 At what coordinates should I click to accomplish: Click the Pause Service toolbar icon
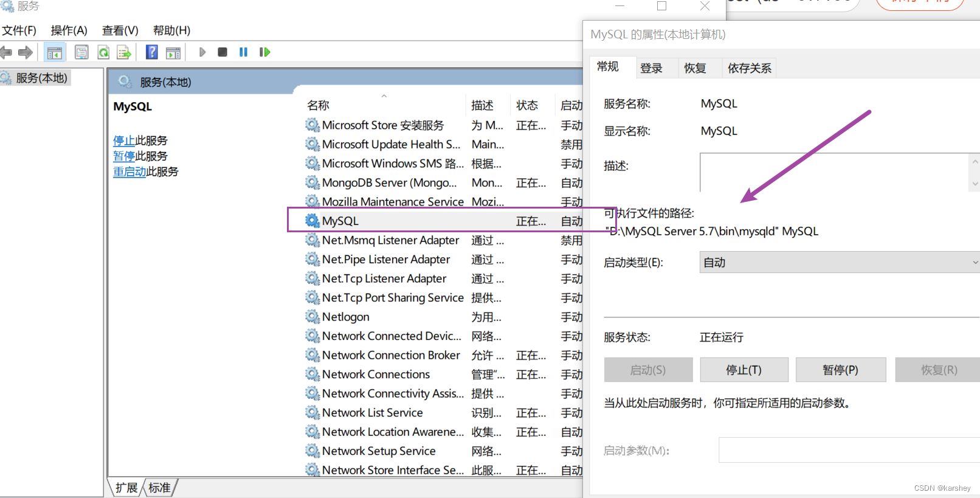(243, 52)
